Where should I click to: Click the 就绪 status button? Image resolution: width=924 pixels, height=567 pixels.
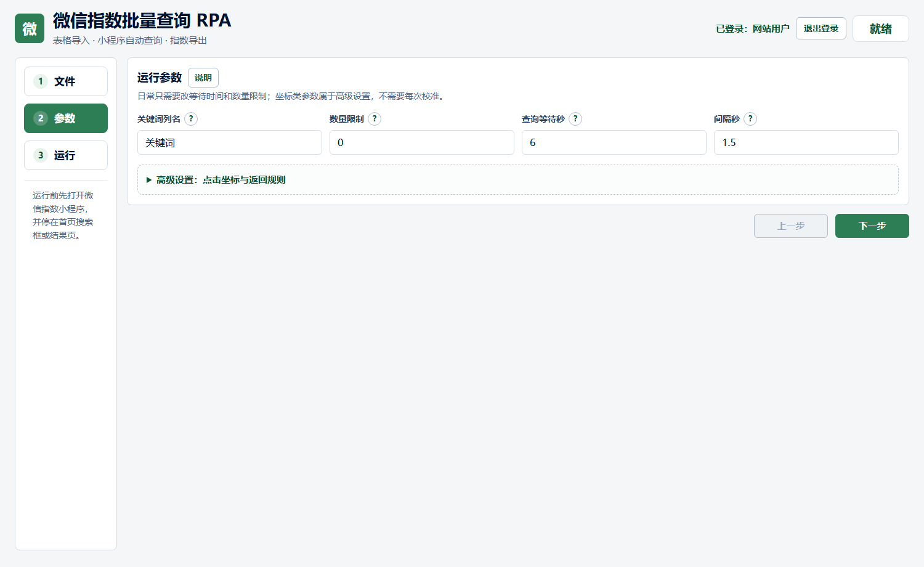point(881,29)
